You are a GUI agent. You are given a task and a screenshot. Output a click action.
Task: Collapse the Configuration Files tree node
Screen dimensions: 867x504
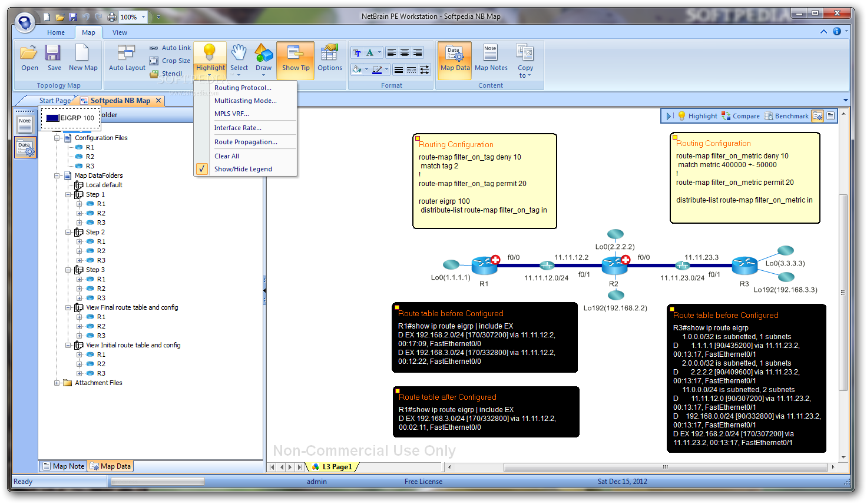57,138
